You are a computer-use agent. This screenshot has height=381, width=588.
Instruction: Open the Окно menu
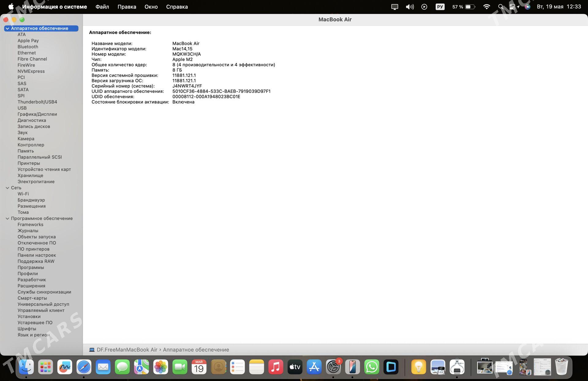tap(151, 7)
